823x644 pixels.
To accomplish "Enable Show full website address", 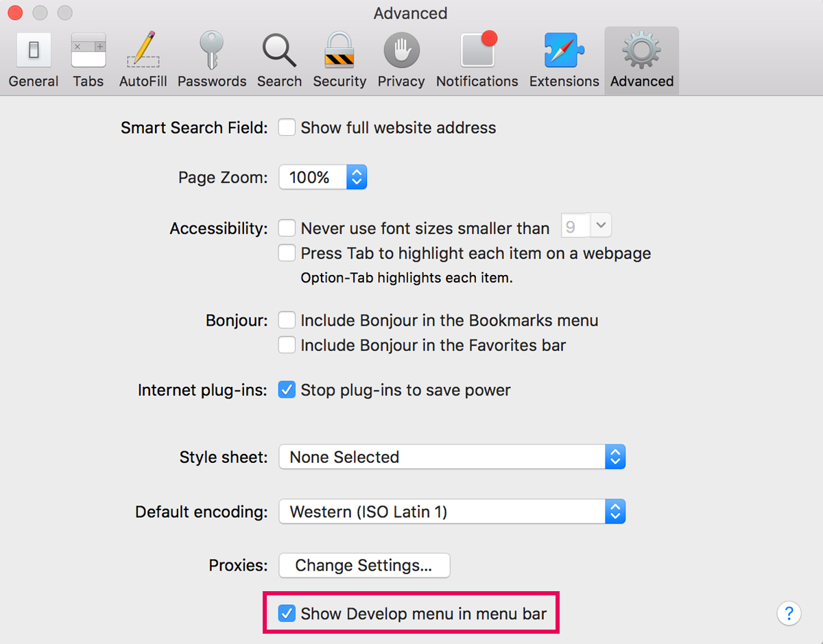I will [287, 128].
